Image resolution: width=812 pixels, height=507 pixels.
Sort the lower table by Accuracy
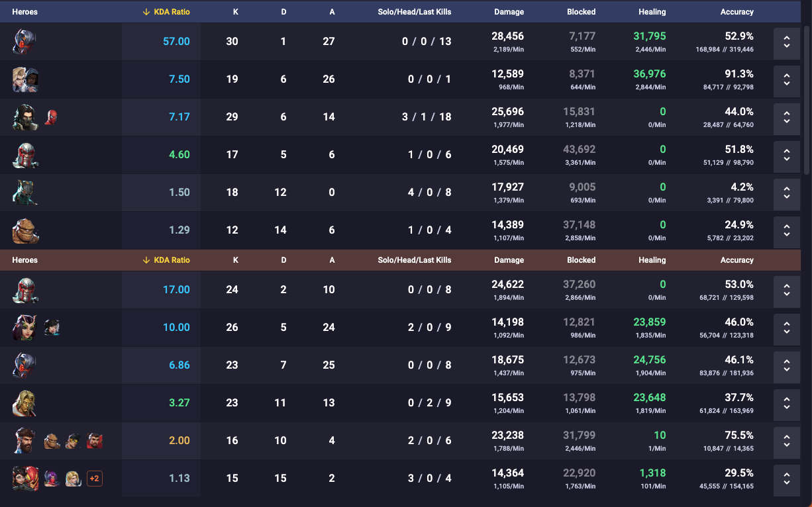point(737,260)
